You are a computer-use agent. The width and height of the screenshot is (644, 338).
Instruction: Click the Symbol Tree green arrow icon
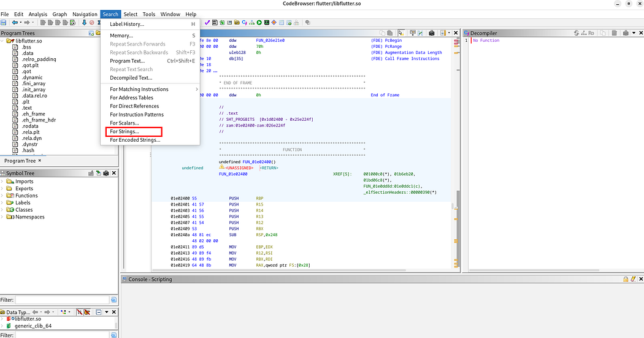(99, 173)
